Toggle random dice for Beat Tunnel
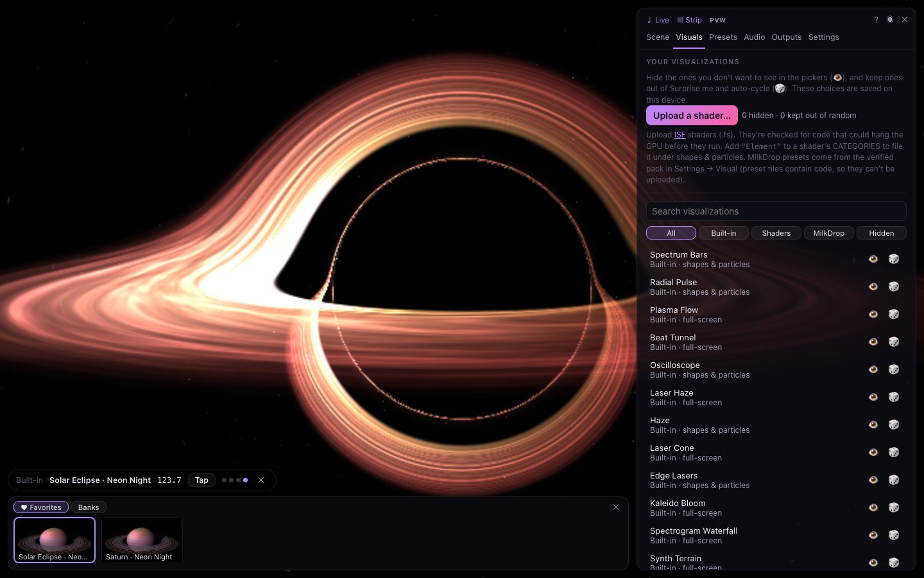Viewport: 924px width, 578px height. [893, 342]
